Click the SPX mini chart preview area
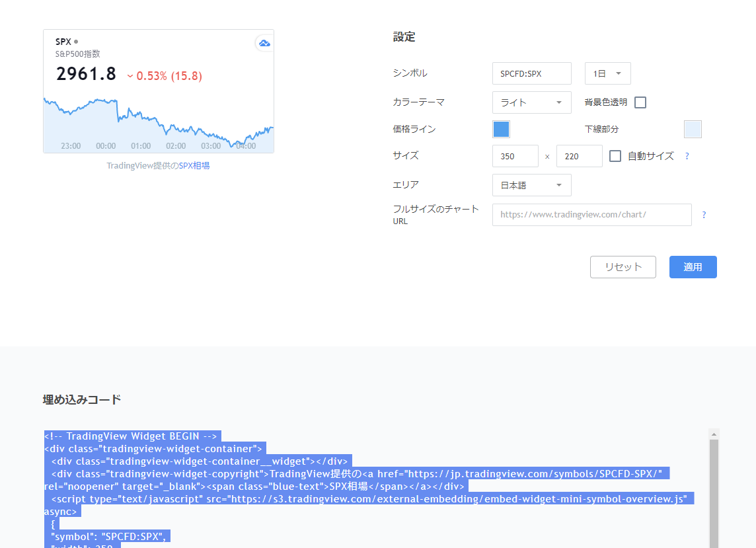 pyautogui.click(x=159, y=122)
